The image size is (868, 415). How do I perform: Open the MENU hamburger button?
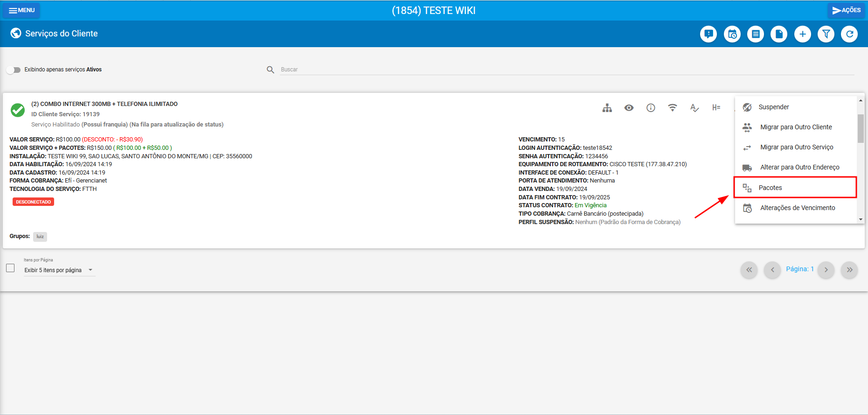pyautogui.click(x=21, y=10)
